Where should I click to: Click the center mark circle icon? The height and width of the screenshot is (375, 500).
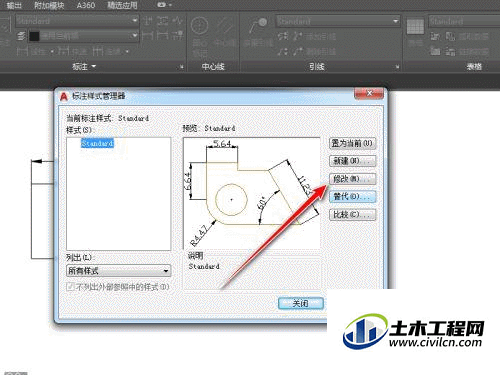tap(200, 25)
